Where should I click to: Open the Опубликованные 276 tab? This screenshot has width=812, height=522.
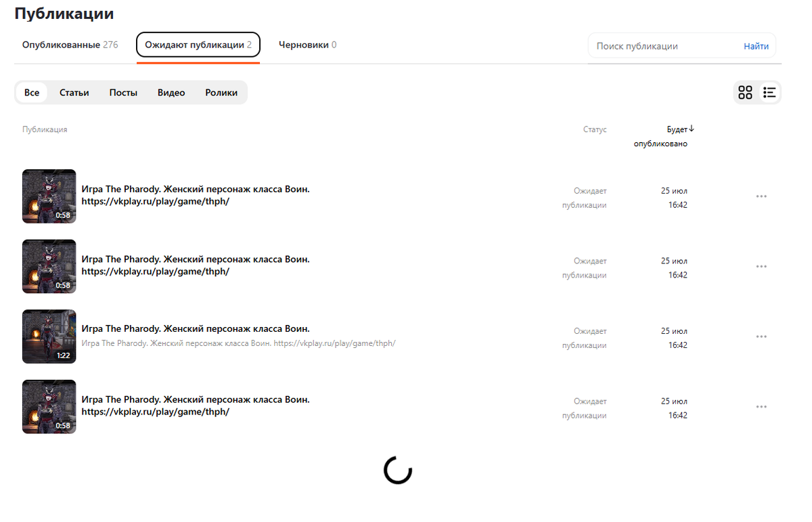(x=70, y=45)
